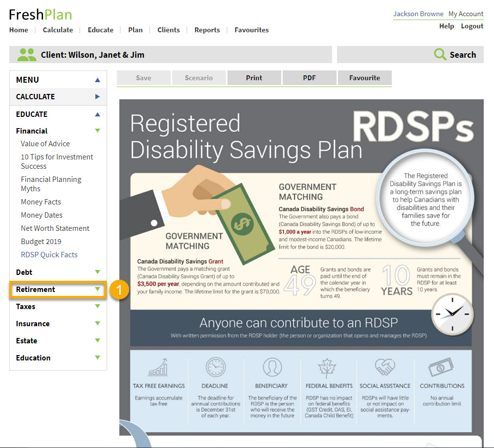The width and height of the screenshot is (494, 448).
Task: Open 10 Tips for Investment Success
Action: (x=57, y=161)
